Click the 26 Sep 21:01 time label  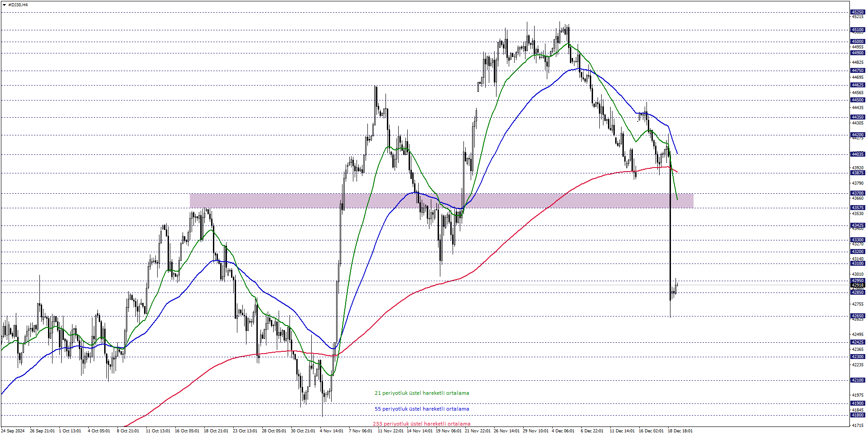pos(42,431)
